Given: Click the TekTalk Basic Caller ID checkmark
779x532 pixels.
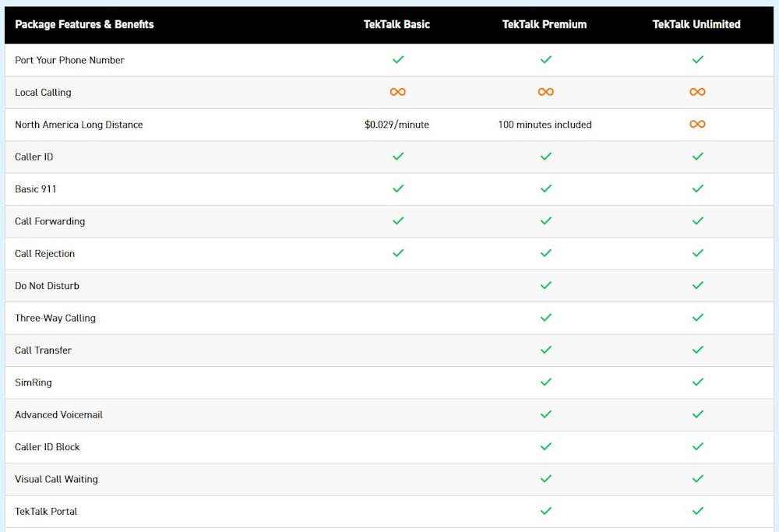Looking at the screenshot, I should coord(398,157).
